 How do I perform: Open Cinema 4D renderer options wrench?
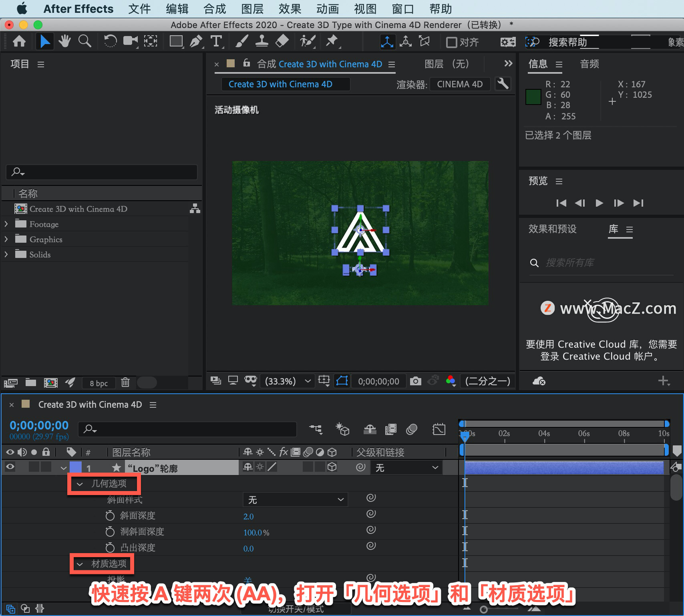(x=503, y=84)
